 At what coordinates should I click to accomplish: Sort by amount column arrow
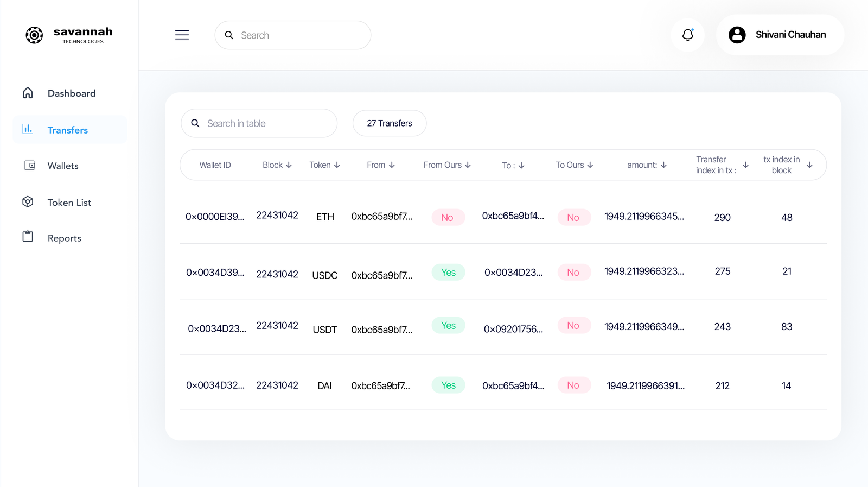pos(663,165)
